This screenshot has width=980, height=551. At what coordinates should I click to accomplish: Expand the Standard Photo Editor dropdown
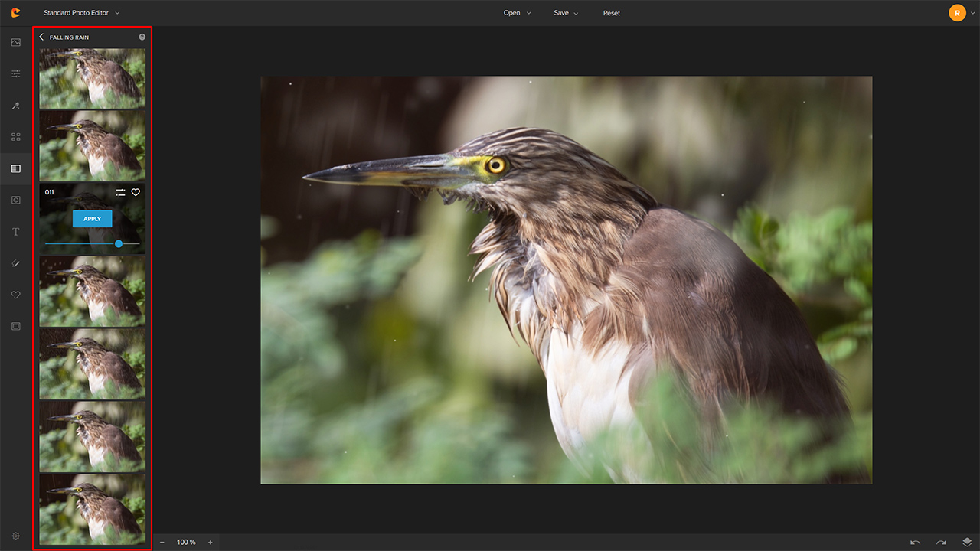pos(81,13)
